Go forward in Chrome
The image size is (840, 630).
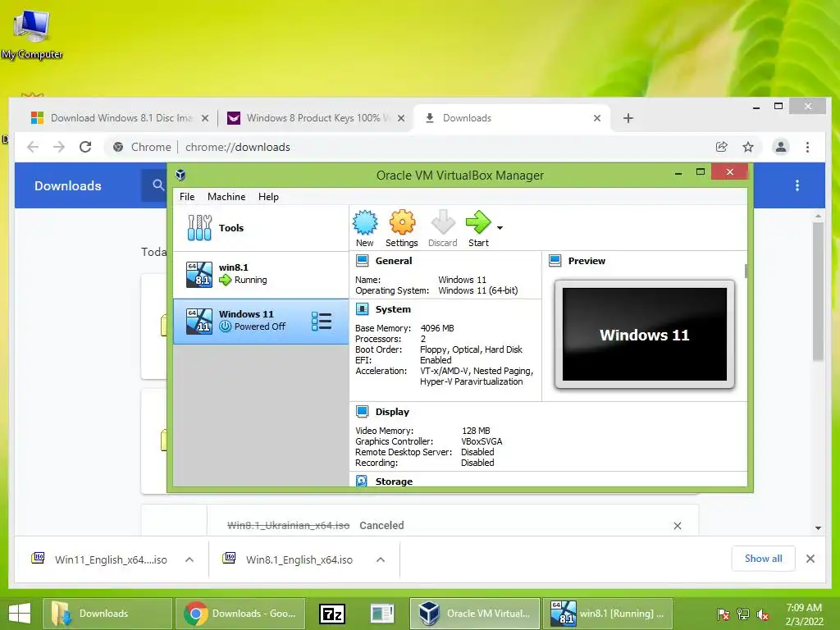(59, 147)
